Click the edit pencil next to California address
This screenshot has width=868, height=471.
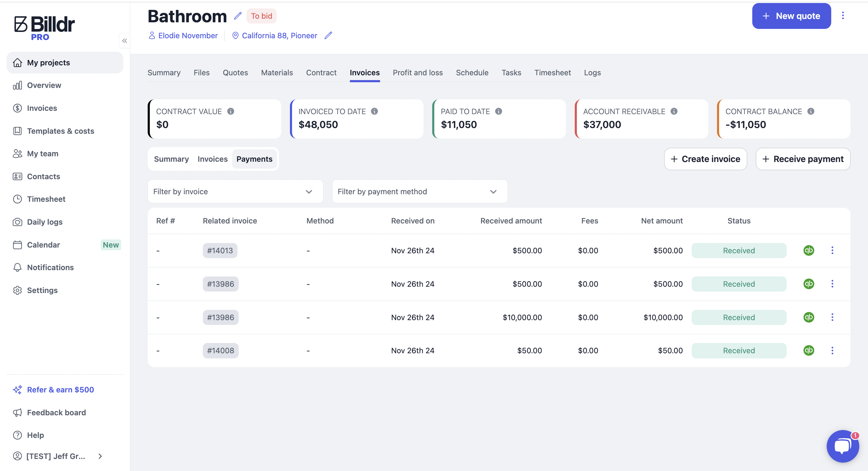point(328,35)
